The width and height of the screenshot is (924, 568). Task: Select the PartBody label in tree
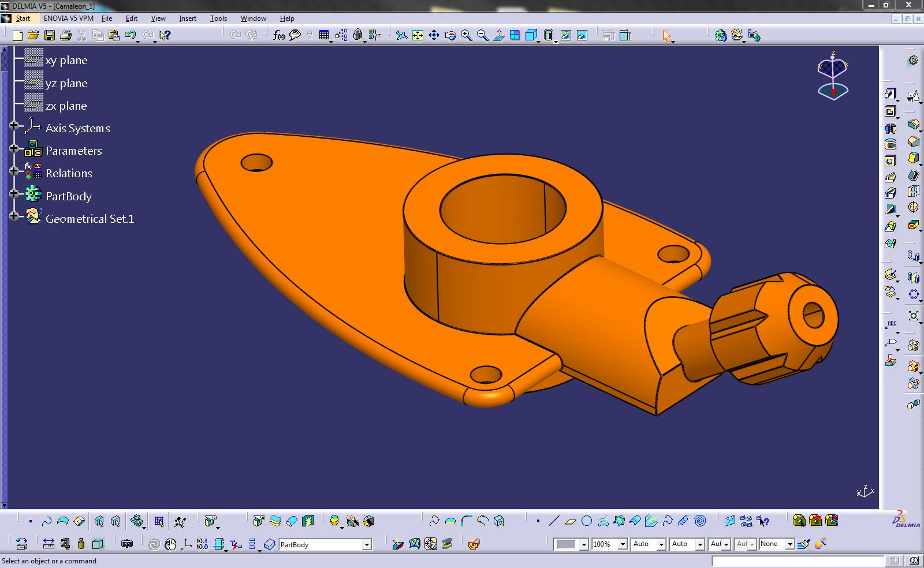tap(69, 196)
